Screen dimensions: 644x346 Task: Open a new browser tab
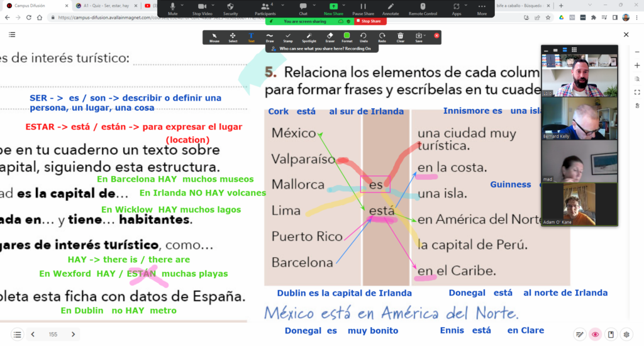click(x=561, y=6)
